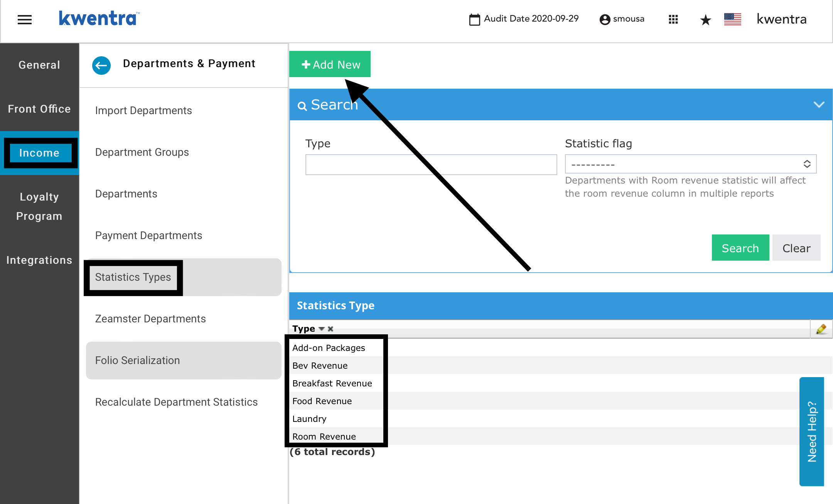Open Import Departments
Image resolution: width=833 pixels, height=504 pixels.
click(184, 111)
